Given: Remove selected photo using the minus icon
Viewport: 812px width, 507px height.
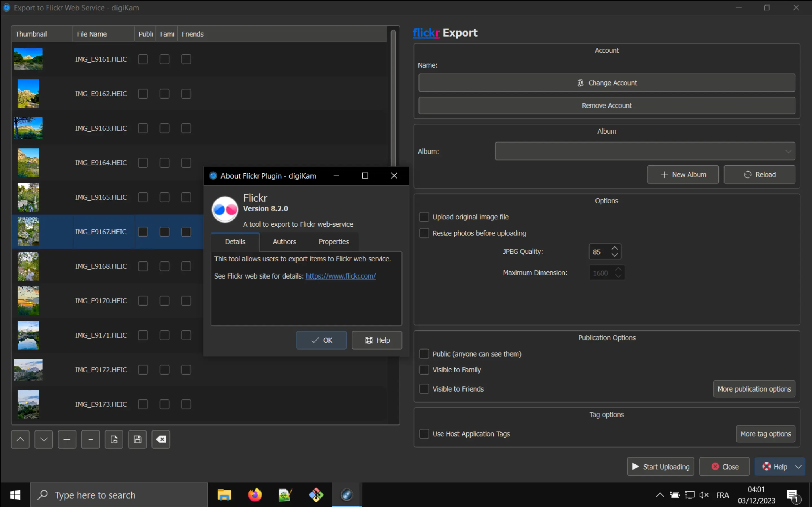Looking at the screenshot, I should (90, 439).
